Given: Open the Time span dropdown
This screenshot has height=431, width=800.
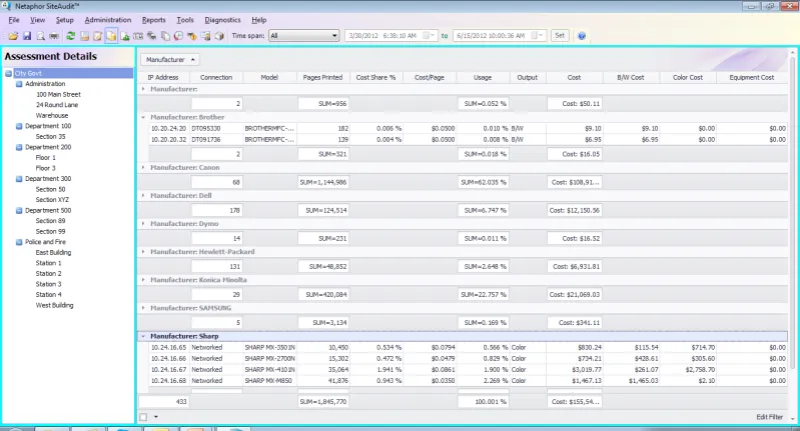Looking at the screenshot, I should coord(334,36).
